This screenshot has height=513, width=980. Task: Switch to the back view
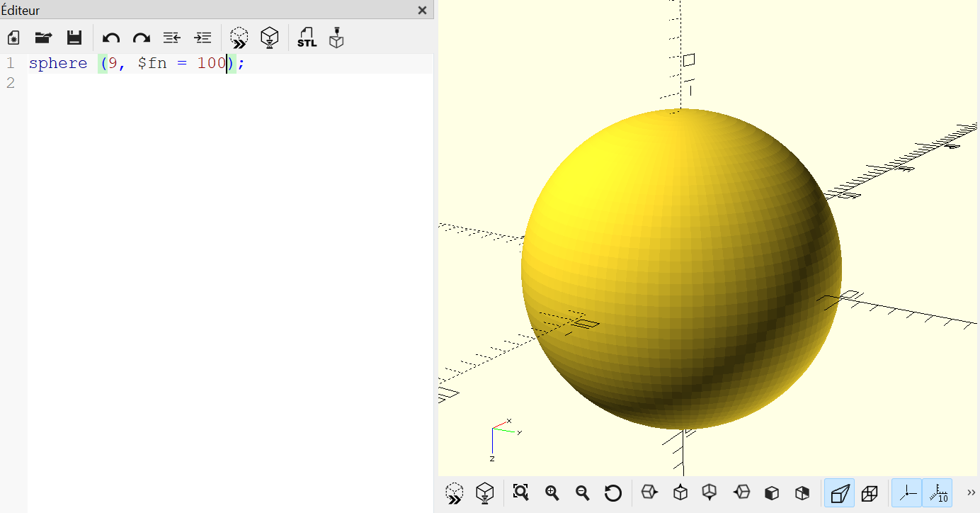[x=802, y=492]
